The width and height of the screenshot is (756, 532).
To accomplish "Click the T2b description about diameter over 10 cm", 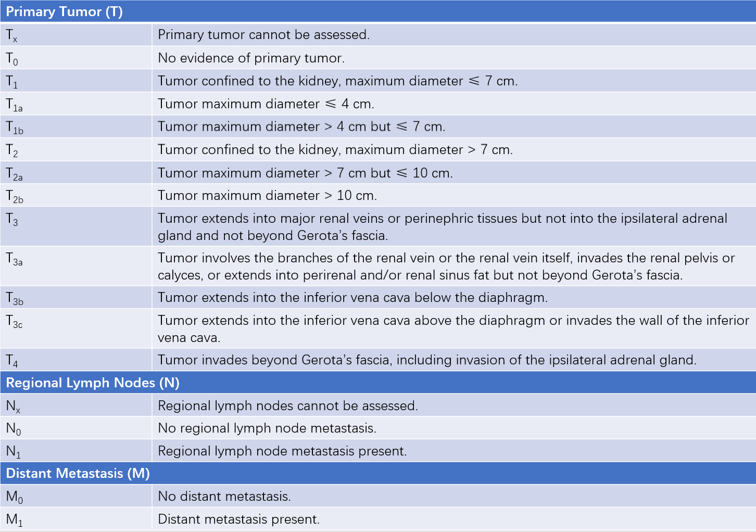I will 268,196.
